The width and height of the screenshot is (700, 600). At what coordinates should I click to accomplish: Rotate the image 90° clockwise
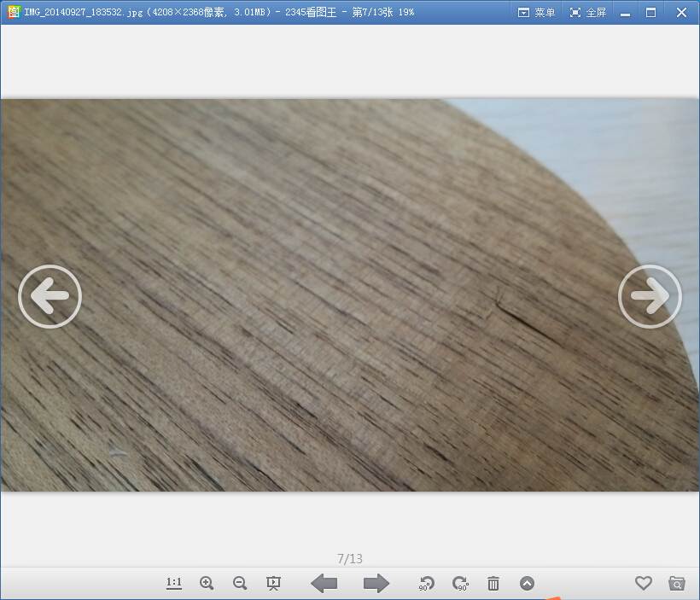(x=460, y=583)
